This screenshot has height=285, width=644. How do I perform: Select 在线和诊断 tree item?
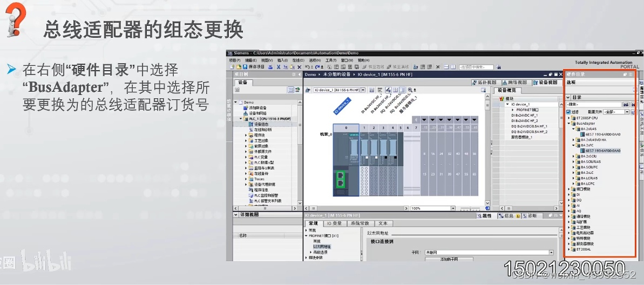tap(260, 130)
